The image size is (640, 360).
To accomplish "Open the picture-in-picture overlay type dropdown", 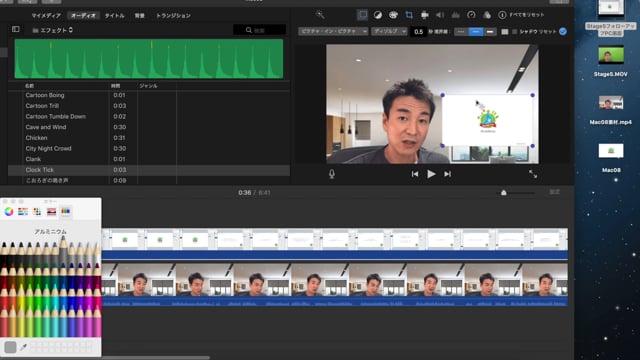I will pos(333,31).
